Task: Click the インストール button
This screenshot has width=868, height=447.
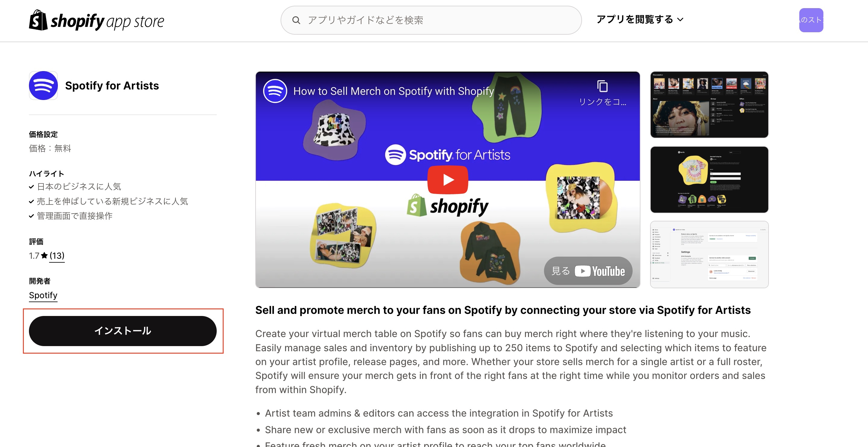Action: point(123,331)
